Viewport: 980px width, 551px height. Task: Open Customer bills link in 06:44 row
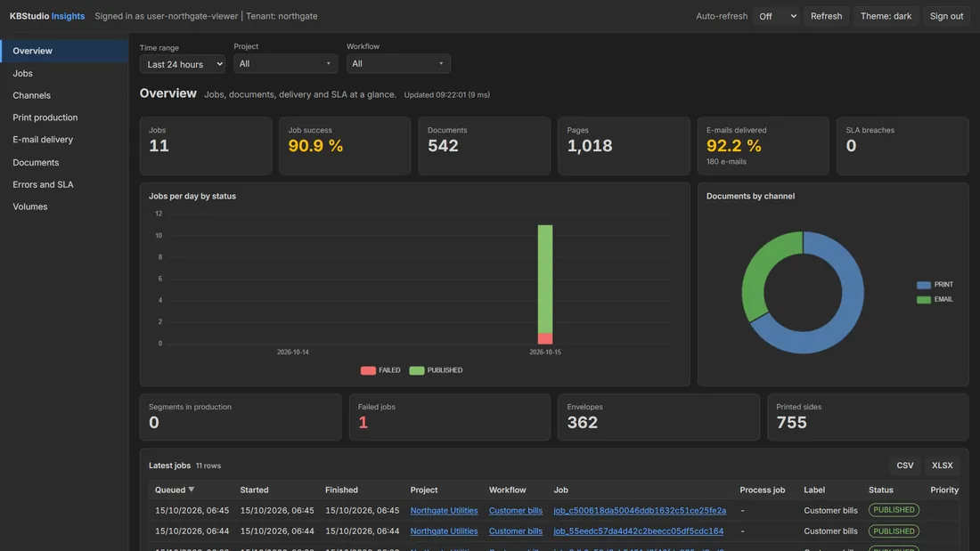[516, 531]
